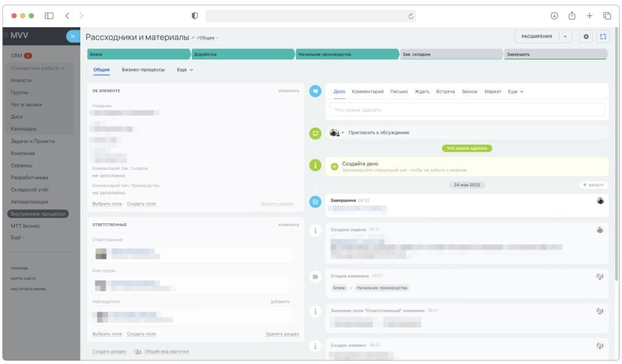Click the info icon beside Создана задача
This screenshot has width=622, height=364.
315,230
